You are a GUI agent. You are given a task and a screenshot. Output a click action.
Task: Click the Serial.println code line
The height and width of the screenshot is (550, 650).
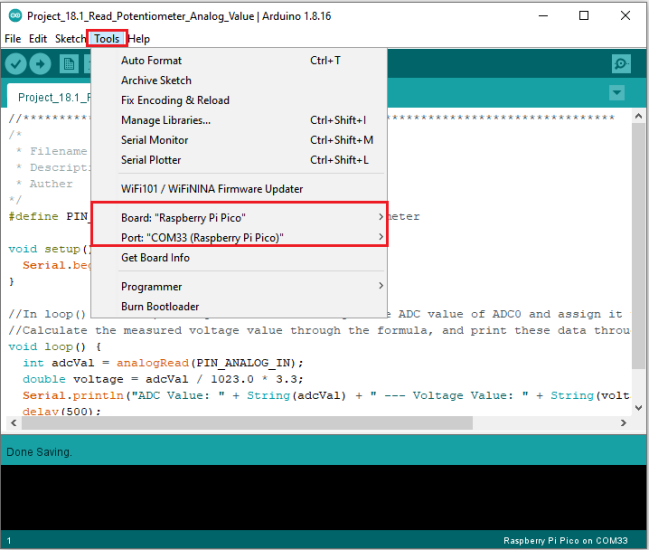[326, 395]
